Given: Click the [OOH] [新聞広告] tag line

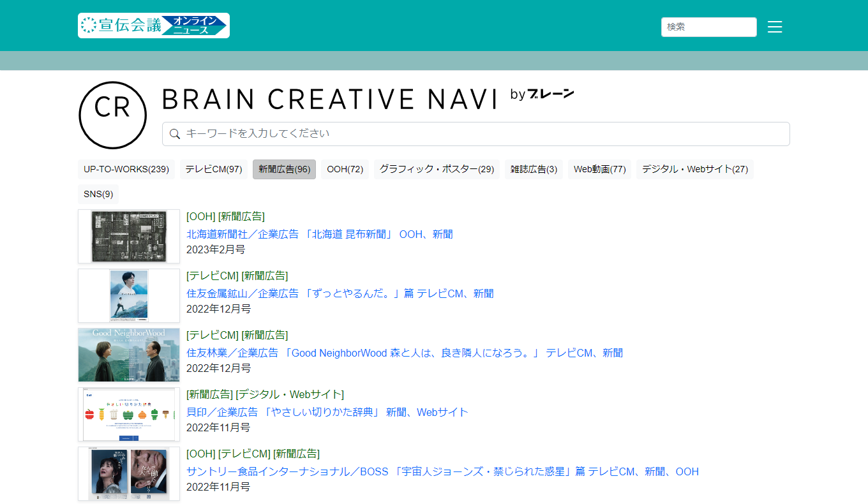Looking at the screenshot, I should 225,216.
